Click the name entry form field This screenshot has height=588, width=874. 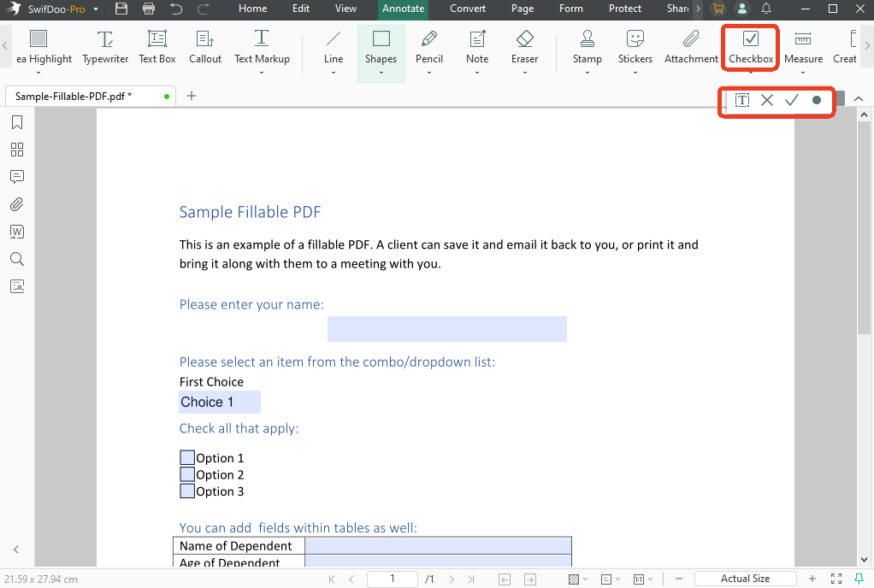tap(447, 329)
